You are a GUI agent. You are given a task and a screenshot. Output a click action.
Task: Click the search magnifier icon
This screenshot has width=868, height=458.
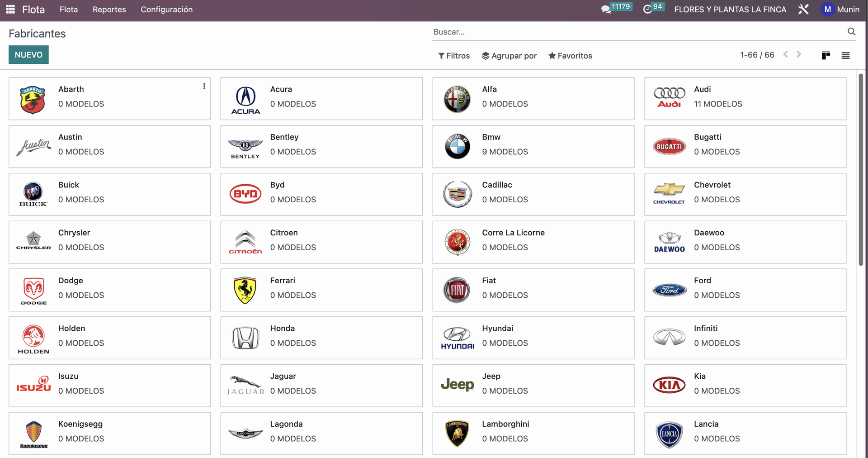click(851, 32)
